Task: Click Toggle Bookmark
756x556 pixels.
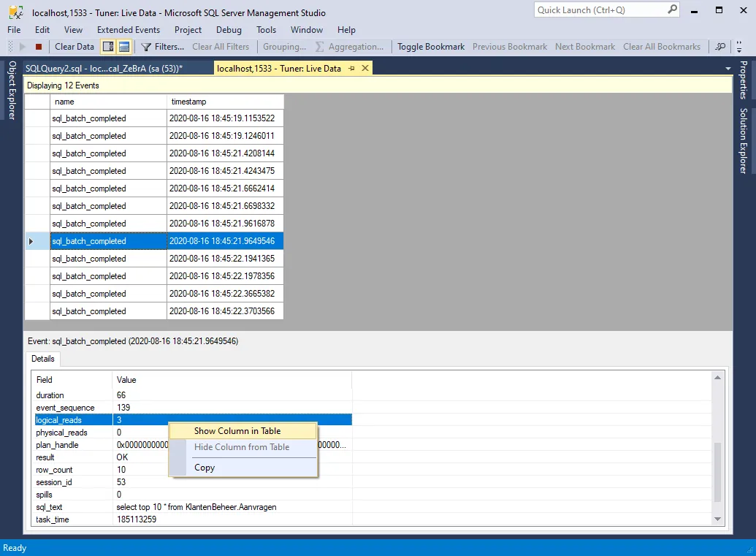Action: pos(431,47)
